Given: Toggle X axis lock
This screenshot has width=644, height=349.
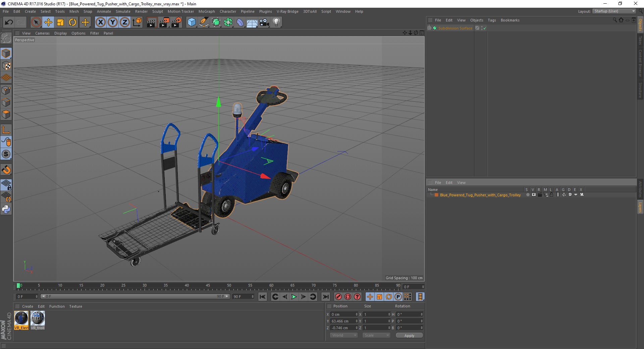Looking at the screenshot, I should [100, 22].
